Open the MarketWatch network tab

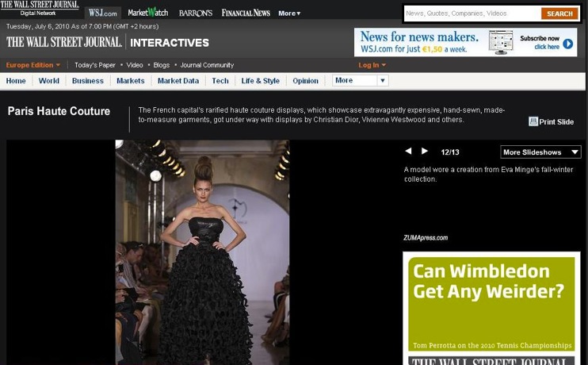pos(147,13)
